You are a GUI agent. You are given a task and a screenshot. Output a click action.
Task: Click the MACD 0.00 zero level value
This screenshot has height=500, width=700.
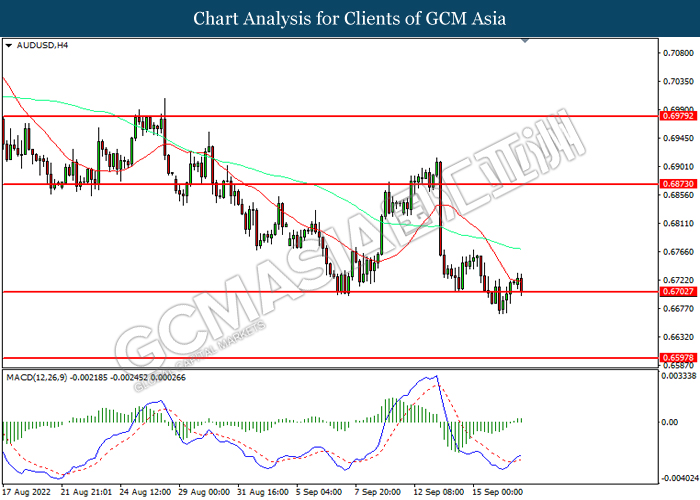(x=669, y=422)
